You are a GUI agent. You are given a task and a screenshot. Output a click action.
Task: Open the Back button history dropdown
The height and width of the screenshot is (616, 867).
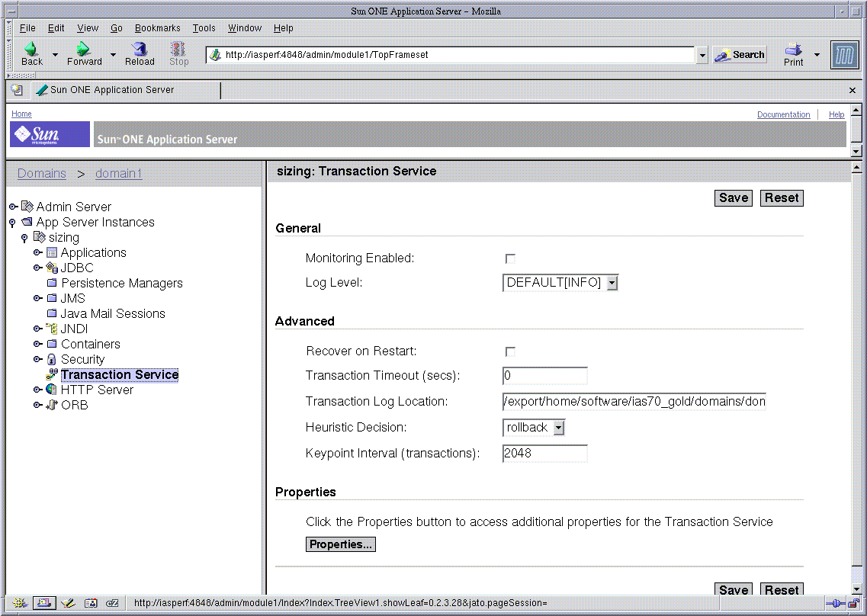pos(55,55)
